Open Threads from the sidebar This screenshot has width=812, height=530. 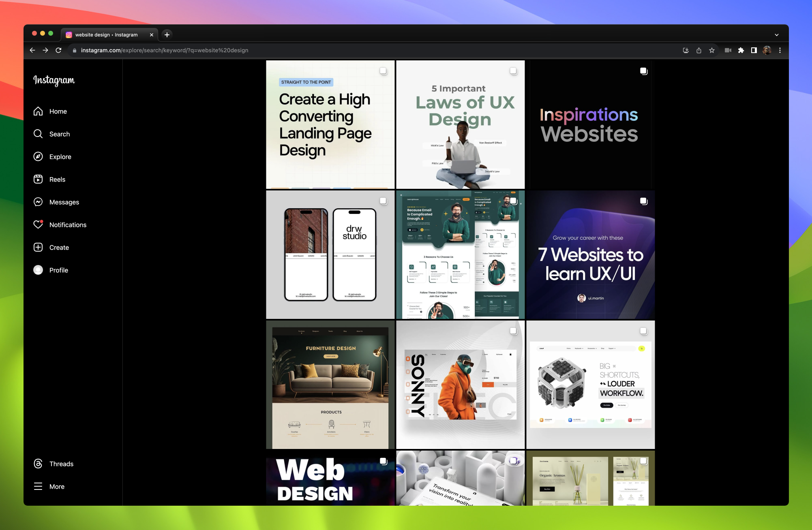coord(61,464)
